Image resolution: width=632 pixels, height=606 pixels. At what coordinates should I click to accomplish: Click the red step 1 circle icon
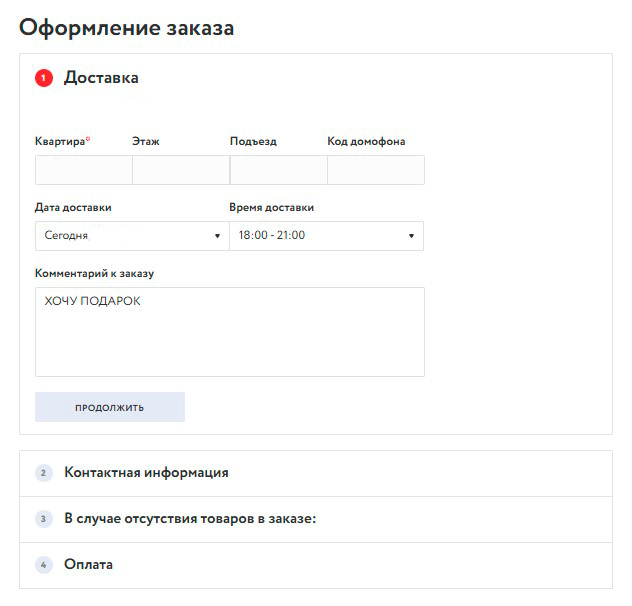(44, 78)
